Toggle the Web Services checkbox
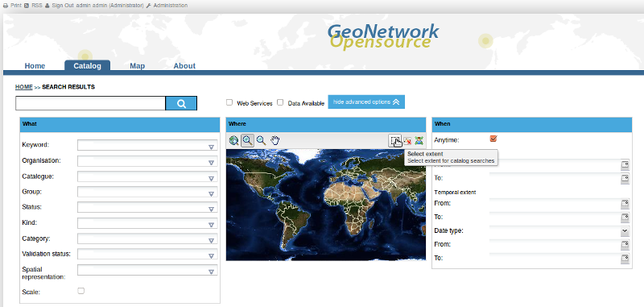 pyautogui.click(x=229, y=102)
